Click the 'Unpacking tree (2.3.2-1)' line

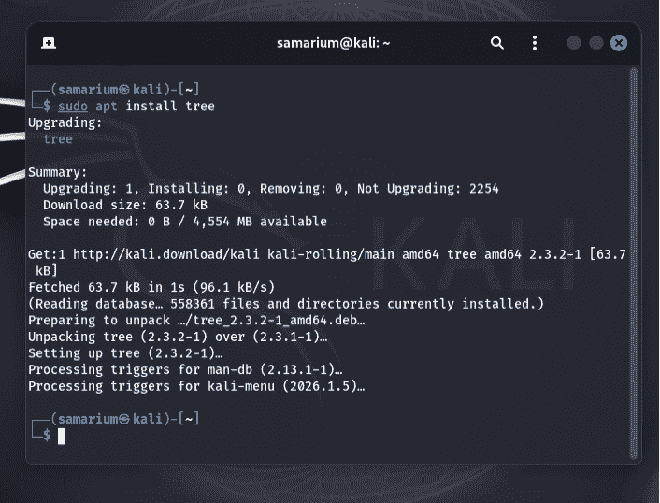[x=178, y=337]
